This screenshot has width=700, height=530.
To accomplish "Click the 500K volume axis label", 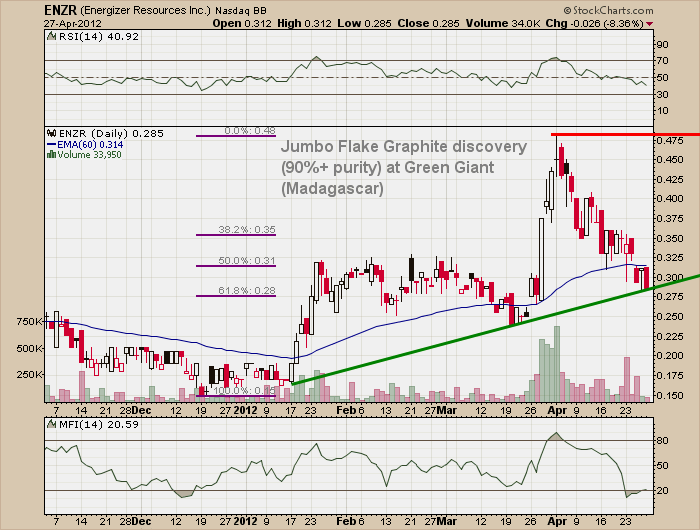I will point(29,348).
